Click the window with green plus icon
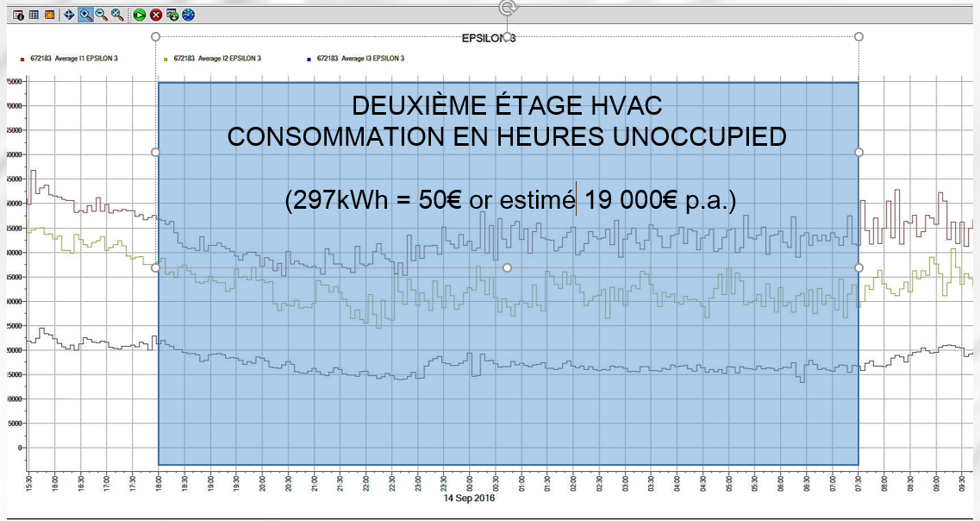This screenshot has height=521, width=980. click(172, 15)
